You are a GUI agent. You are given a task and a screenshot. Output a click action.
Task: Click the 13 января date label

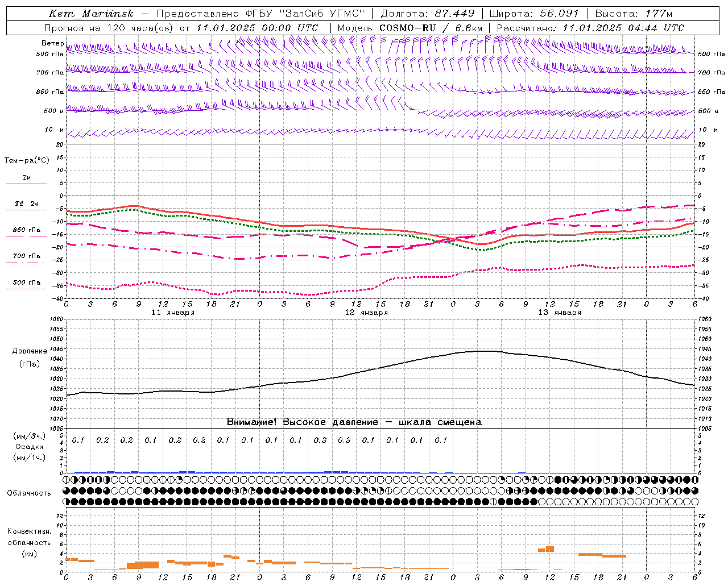[560, 313]
